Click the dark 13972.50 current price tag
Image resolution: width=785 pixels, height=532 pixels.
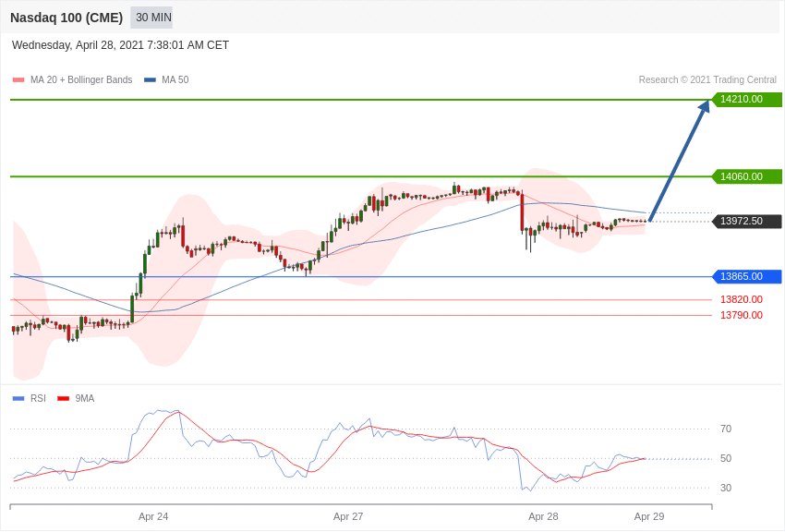point(746,222)
